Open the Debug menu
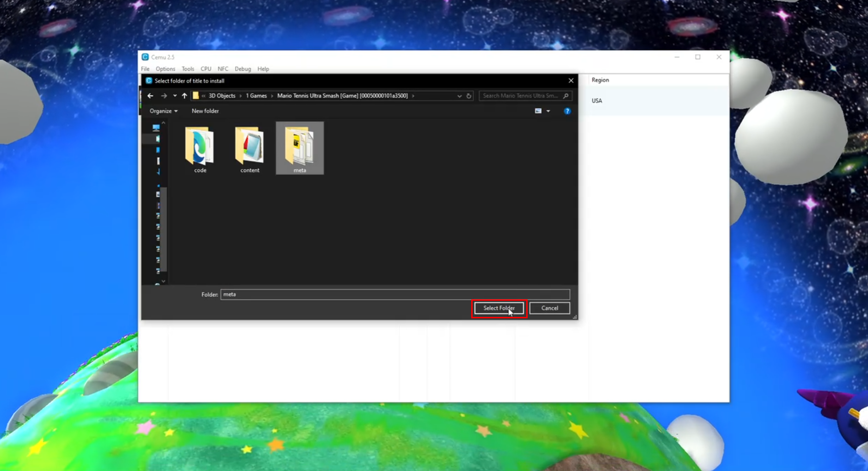The image size is (868, 471). 242,68
